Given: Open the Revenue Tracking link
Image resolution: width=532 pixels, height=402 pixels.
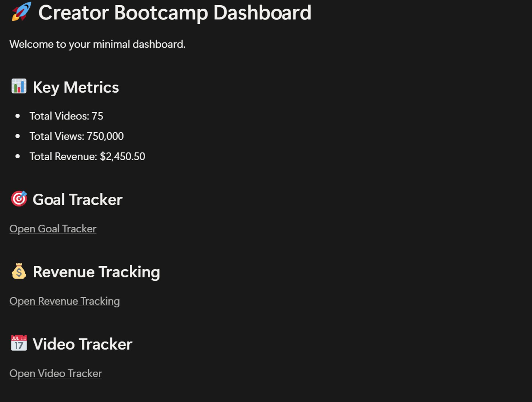Looking at the screenshot, I should pyautogui.click(x=65, y=301).
